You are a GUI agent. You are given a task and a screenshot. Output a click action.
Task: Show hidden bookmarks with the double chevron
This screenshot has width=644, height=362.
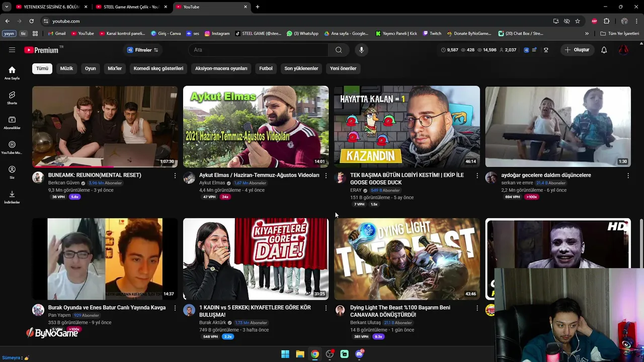pos(587,34)
